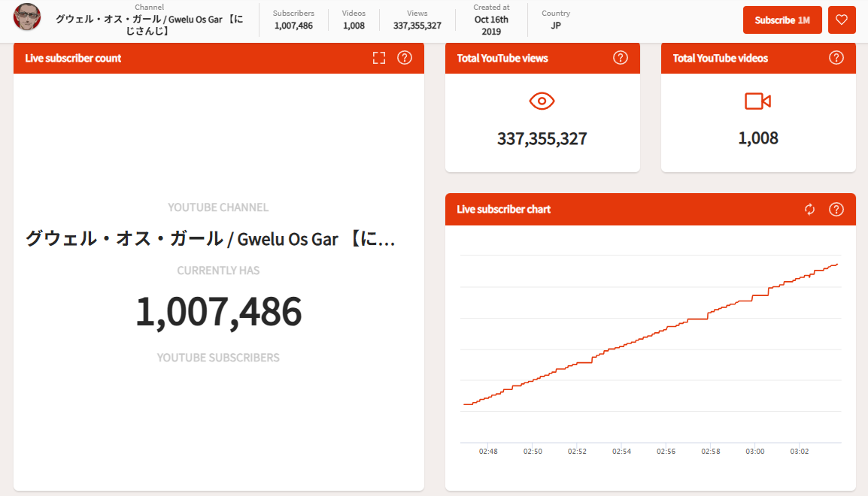Open help for Live subscriber chart
Screen dimensions: 868x496
(x=836, y=210)
